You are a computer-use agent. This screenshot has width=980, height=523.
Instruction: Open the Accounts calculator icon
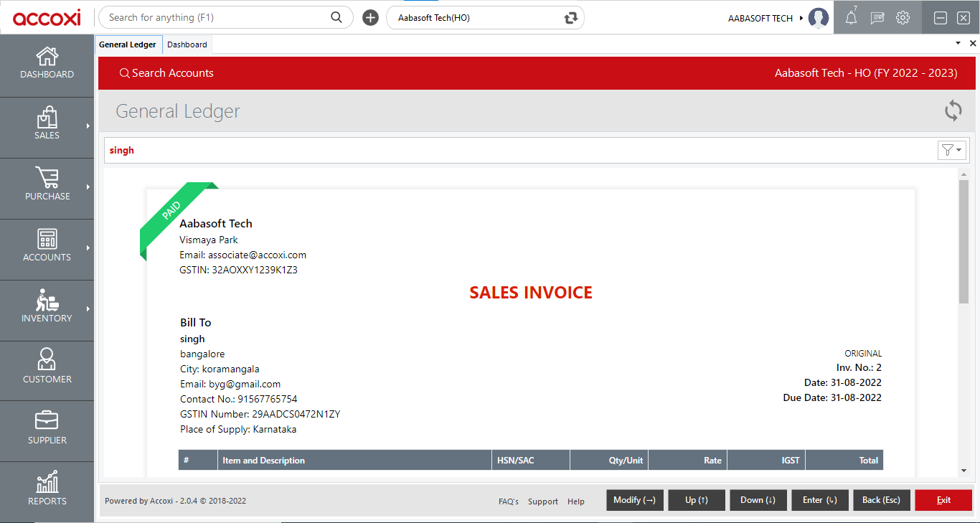[x=47, y=239]
